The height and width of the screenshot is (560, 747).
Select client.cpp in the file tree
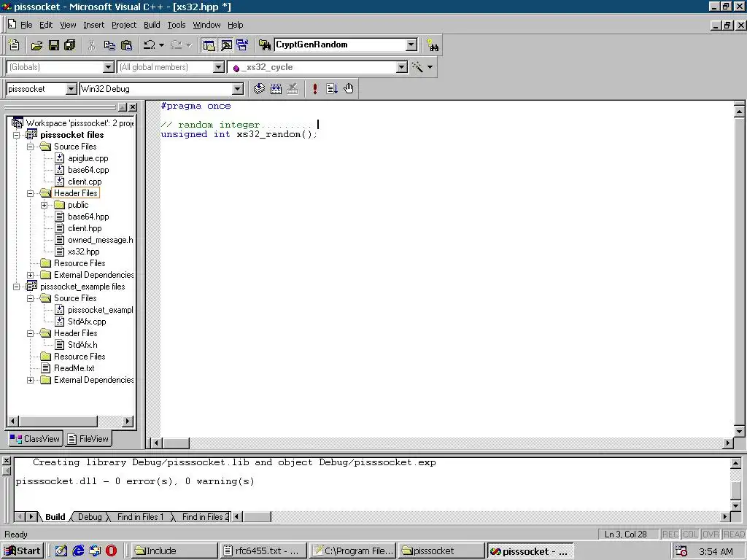tap(85, 182)
